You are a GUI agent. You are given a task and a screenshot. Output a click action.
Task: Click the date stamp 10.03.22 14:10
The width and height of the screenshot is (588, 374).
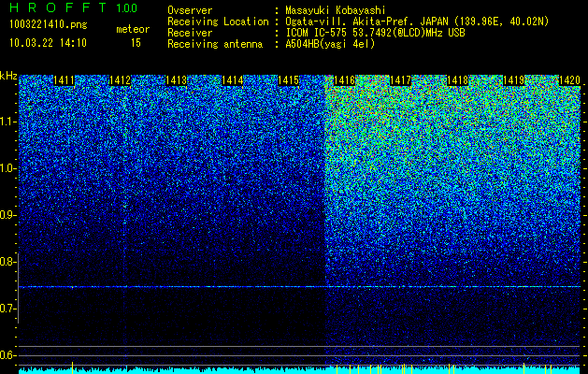48,43
